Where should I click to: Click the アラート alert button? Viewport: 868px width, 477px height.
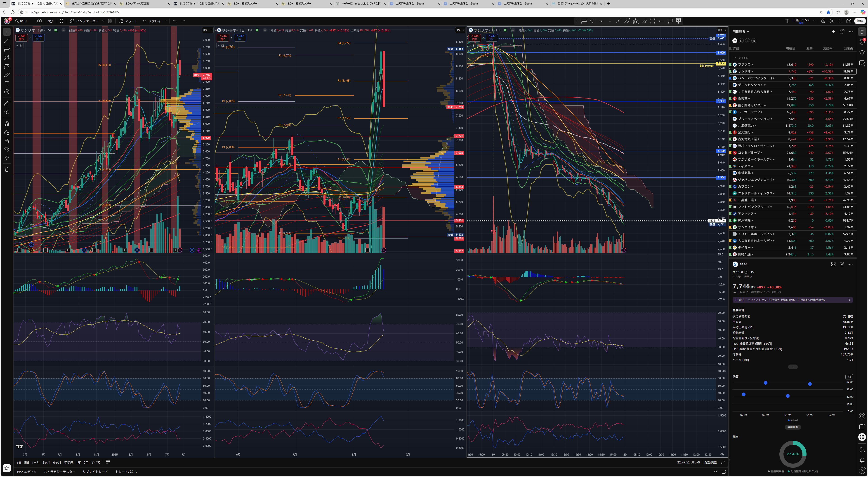tap(128, 21)
